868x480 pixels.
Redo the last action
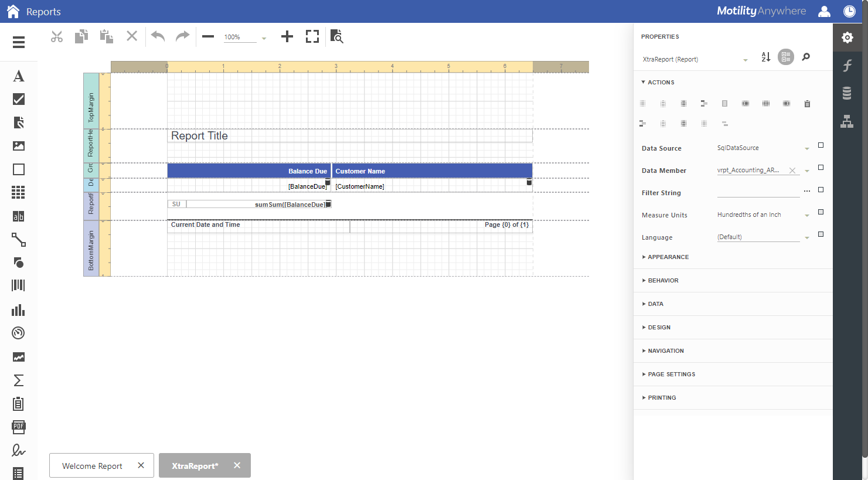coord(183,36)
